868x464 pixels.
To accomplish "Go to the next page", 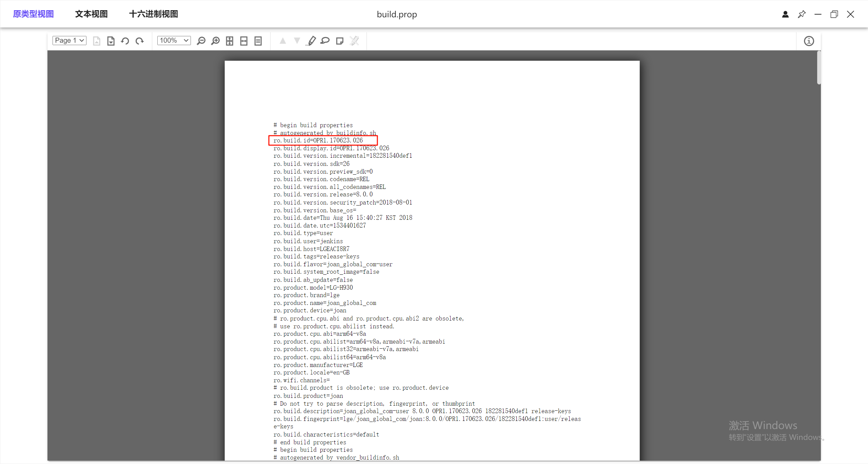I will [x=111, y=41].
